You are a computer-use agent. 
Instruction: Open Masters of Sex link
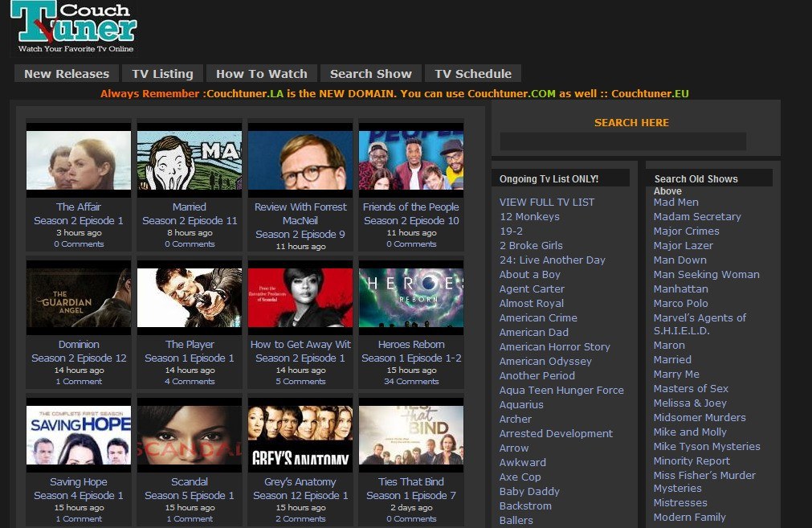point(691,389)
